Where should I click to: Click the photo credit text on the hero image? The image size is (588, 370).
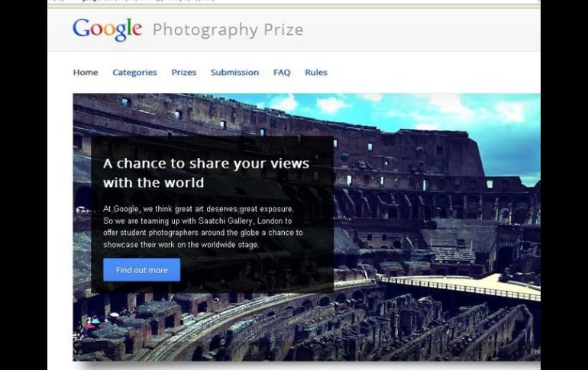coord(535,351)
